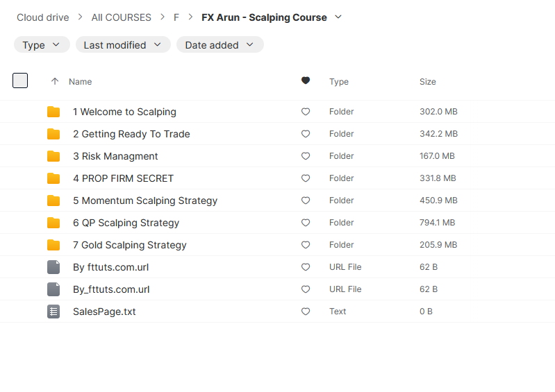
Task: Sort the list by the Size column header
Action: point(428,82)
